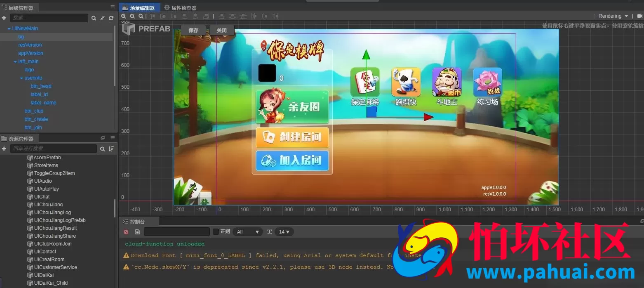644x288 pixels.
Task: Click the distribute horizontal centers icon
Action: (264, 16)
